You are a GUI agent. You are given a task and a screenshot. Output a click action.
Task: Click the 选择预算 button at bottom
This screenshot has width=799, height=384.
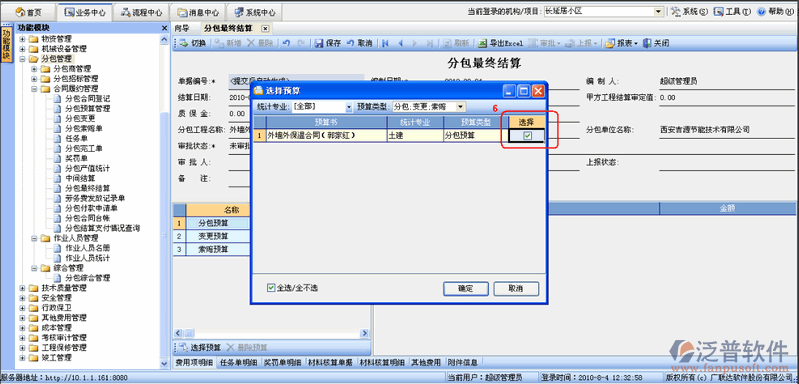click(199, 348)
